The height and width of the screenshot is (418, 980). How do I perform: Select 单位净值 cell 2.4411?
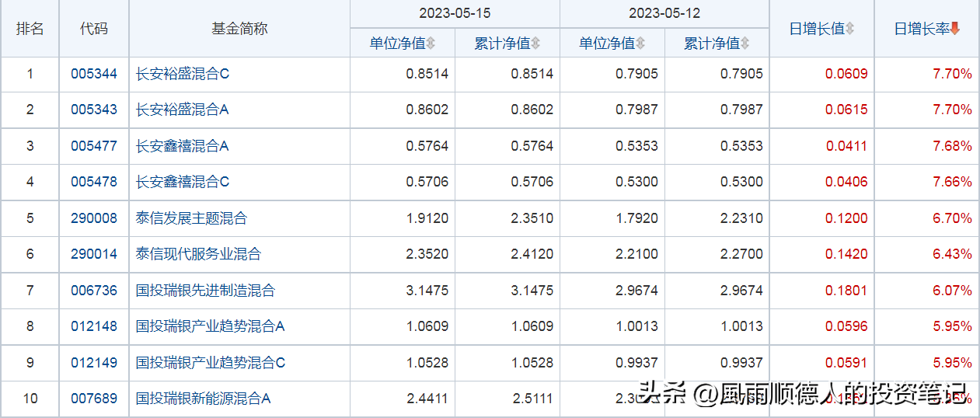427,399
